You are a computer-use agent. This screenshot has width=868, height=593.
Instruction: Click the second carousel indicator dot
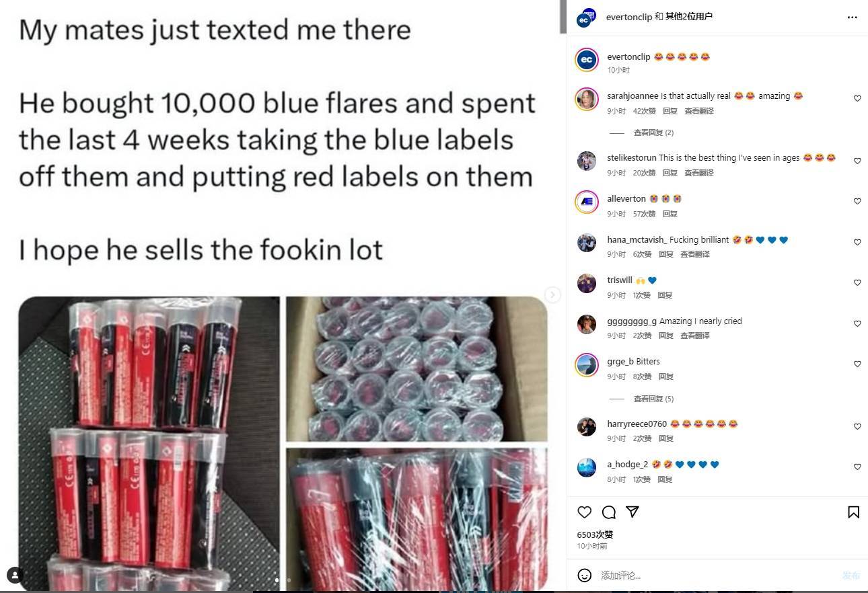[289, 580]
